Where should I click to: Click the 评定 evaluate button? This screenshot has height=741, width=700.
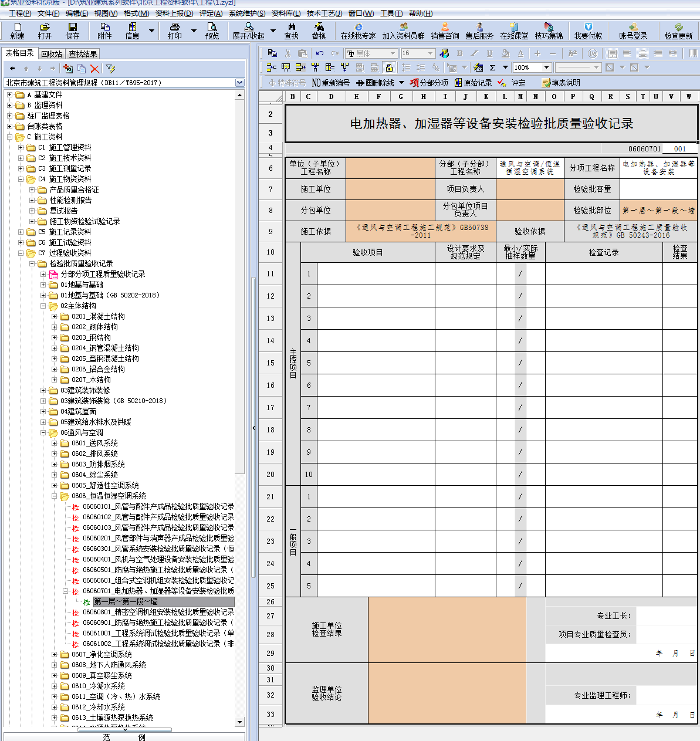coord(512,83)
